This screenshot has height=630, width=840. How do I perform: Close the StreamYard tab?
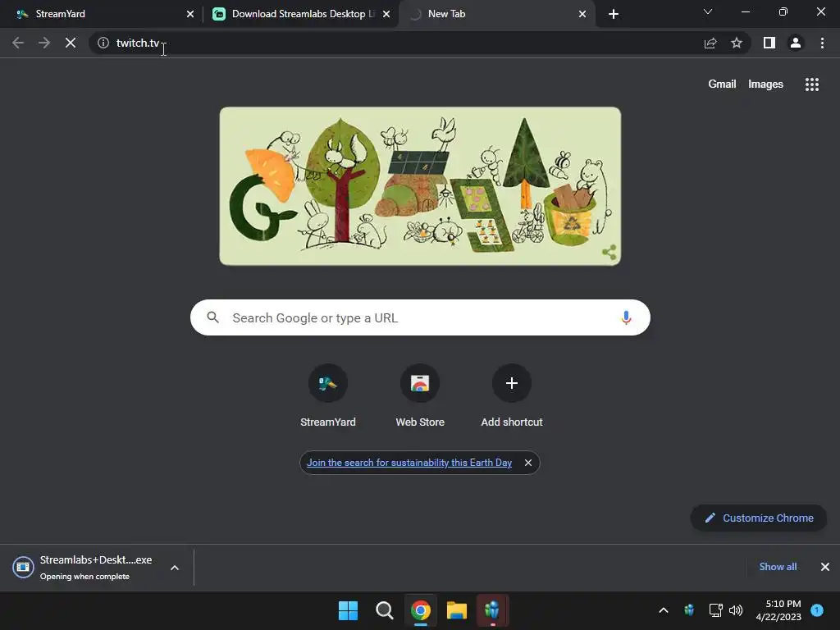[x=190, y=14]
